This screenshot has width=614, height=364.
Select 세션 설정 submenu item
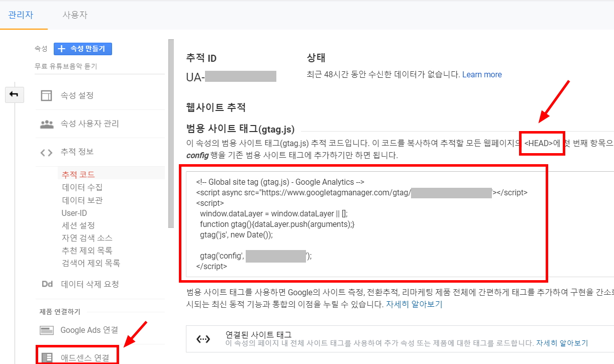pos(78,225)
